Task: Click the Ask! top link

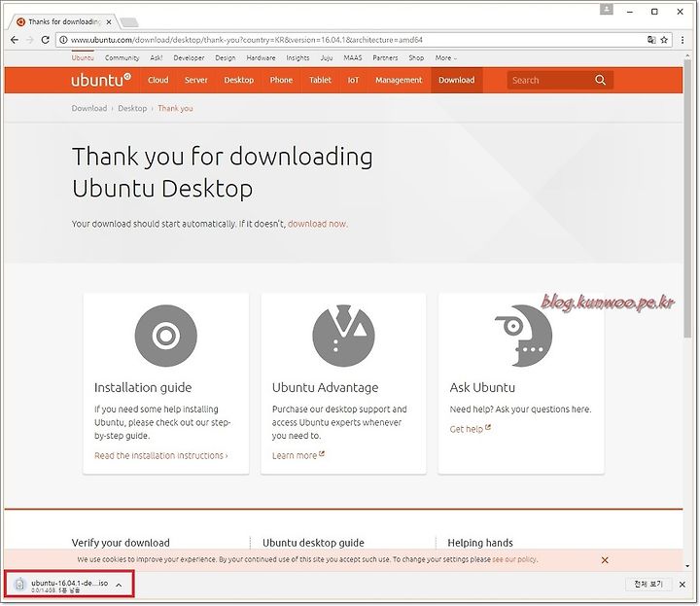Action: click(157, 57)
